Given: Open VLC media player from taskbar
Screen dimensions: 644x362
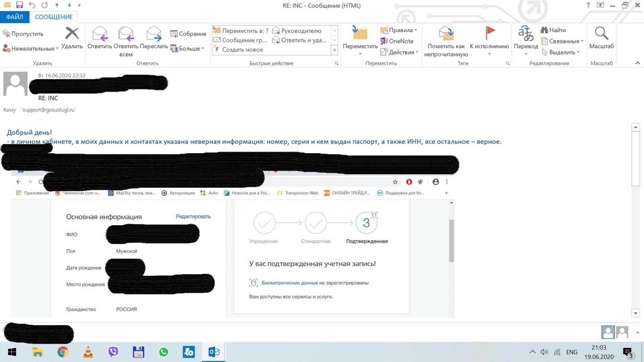Looking at the screenshot, I should 88,352.
